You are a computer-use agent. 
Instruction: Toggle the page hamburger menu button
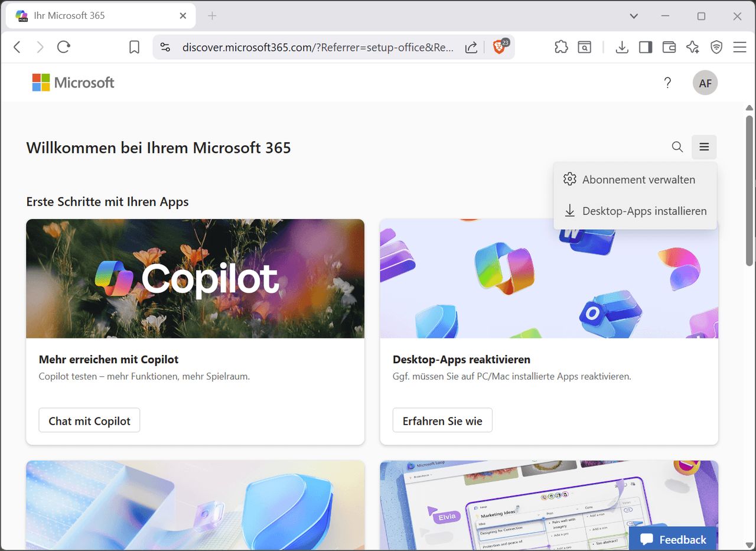tap(704, 147)
